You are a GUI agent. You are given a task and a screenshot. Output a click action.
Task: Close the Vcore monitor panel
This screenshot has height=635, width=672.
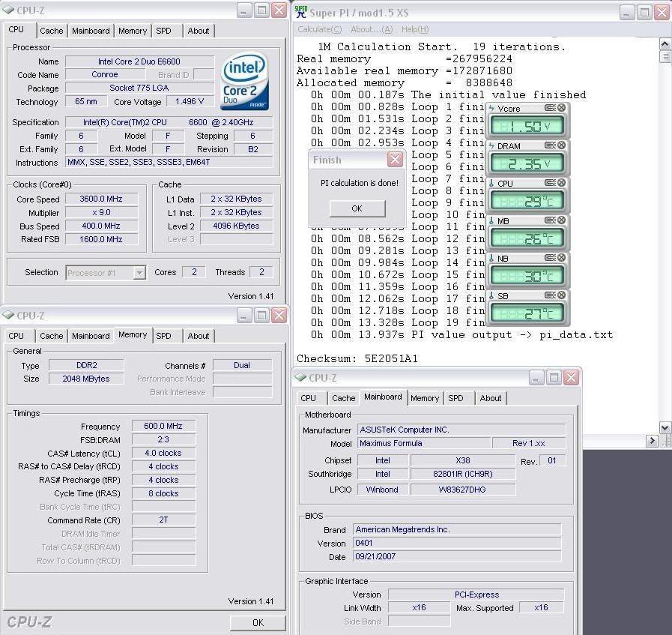click(561, 108)
